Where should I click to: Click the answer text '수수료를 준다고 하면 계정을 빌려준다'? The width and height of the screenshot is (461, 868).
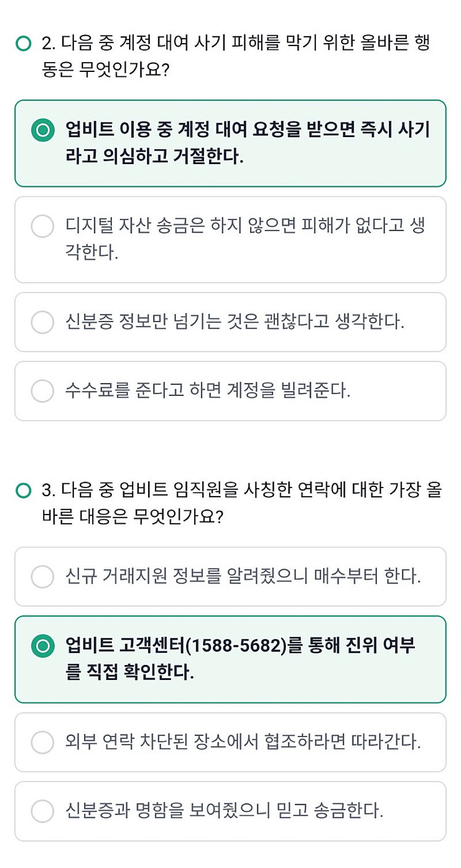tap(208, 390)
